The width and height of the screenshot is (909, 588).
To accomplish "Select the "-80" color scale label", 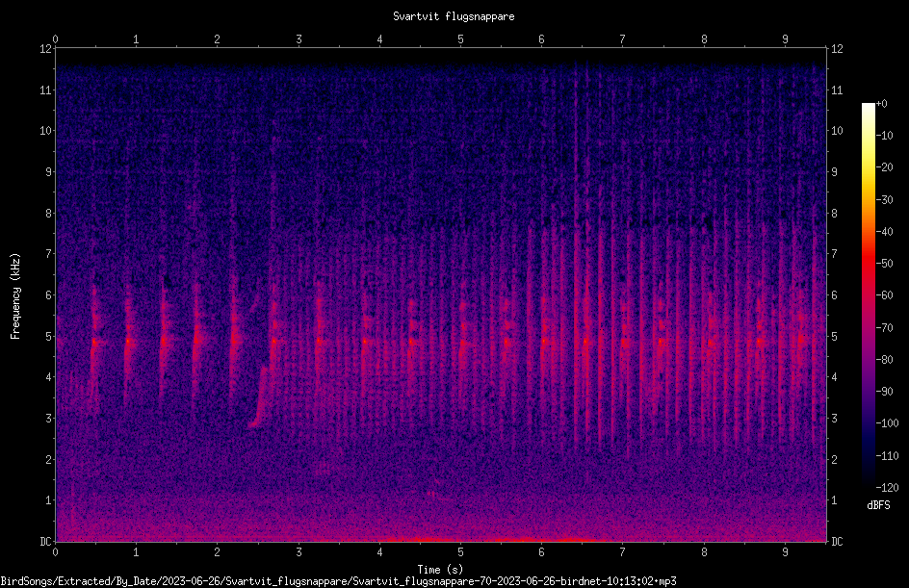I will (885, 360).
